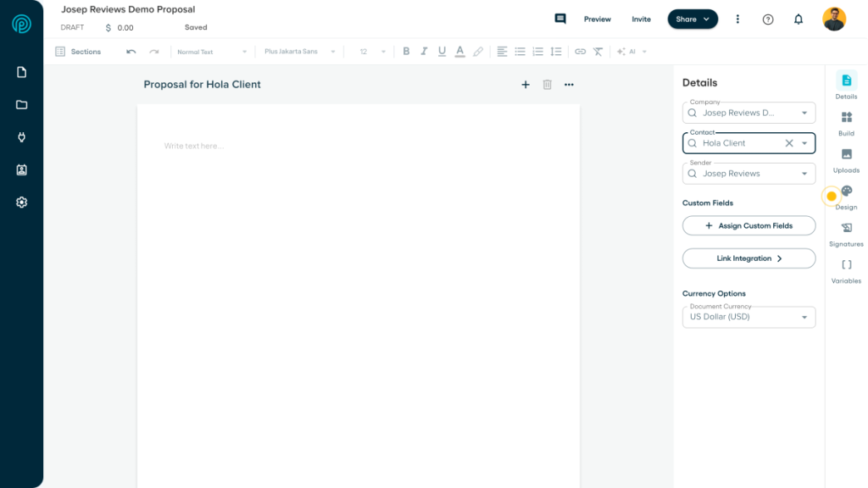The height and width of the screenshot is (488, 868).
Task: Click Preview in the top bar
Action: coord(598,19)
